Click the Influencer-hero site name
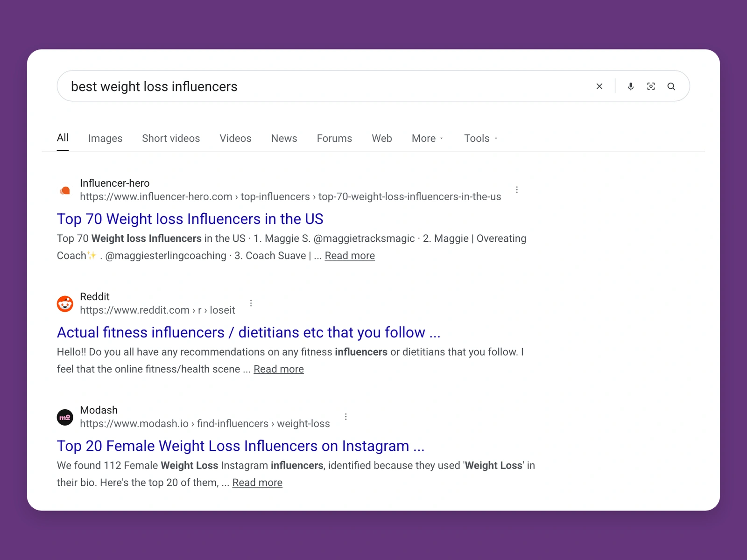The image size is (747, 560). (x=115, y=183)
